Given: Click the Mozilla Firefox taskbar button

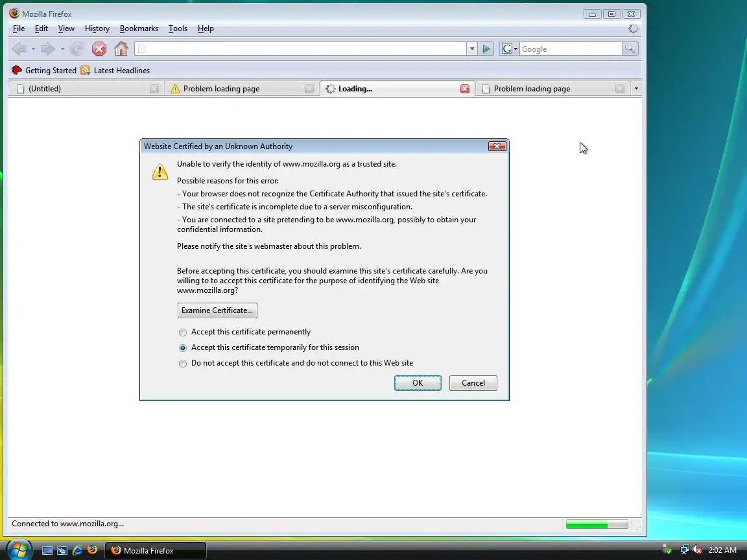Looking at the screenshot, I should click(156, 550).
